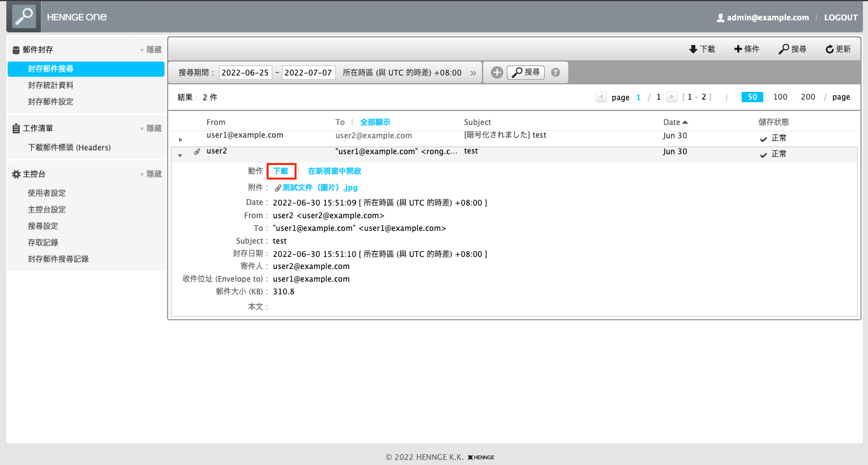
Task: Click recipient user2@example.com in first row
Action: (x=374, y=135)
